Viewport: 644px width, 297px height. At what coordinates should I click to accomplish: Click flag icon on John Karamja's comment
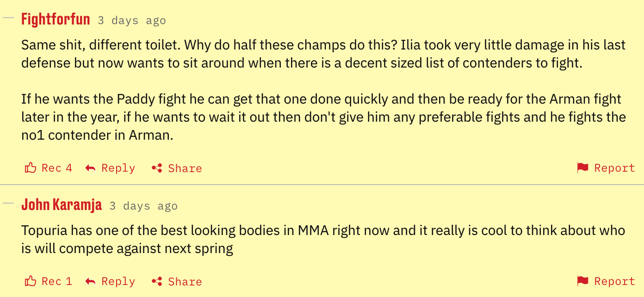coord(582,281)
